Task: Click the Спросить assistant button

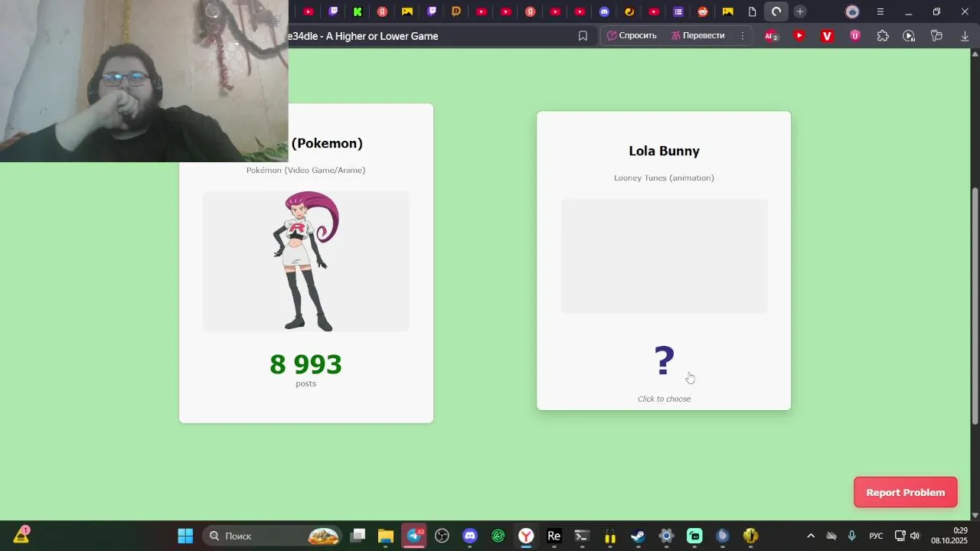Action: [632, 36]
